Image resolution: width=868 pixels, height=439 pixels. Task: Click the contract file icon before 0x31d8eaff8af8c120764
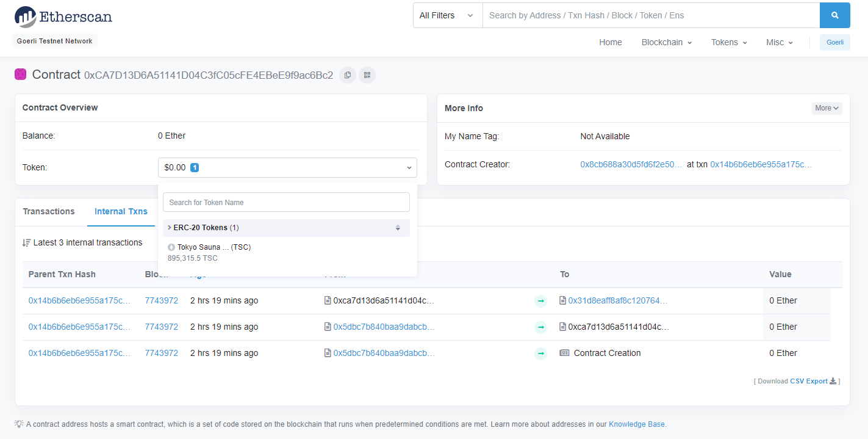(x=562, y=300)
